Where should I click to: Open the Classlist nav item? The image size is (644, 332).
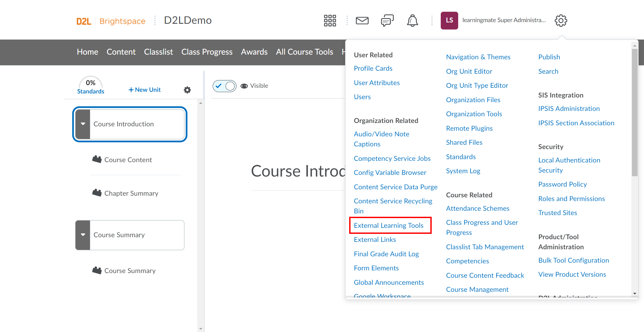158,52
